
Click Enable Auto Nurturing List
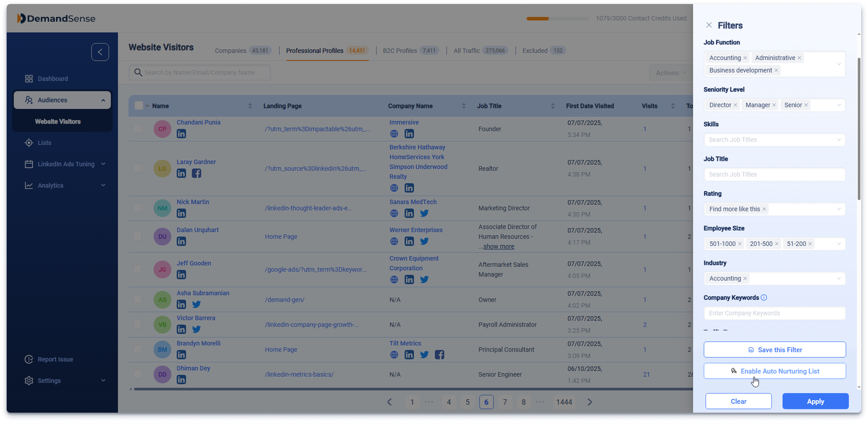[775, 371]
